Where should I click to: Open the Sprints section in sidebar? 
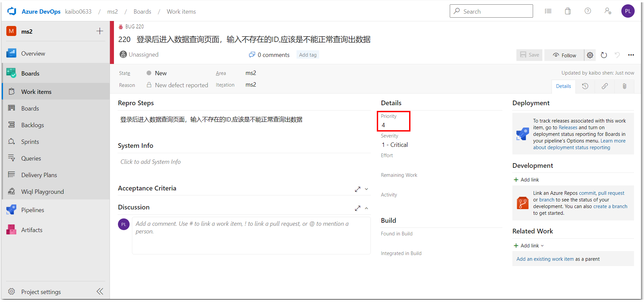pyautogui.click(x=30, y=142)
